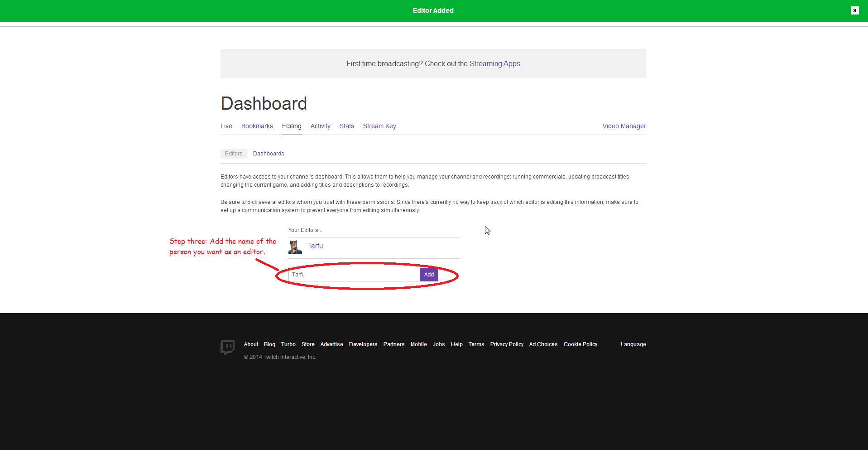Click the Your Editors... label
The image size is (868, 450).
point(305,230)
